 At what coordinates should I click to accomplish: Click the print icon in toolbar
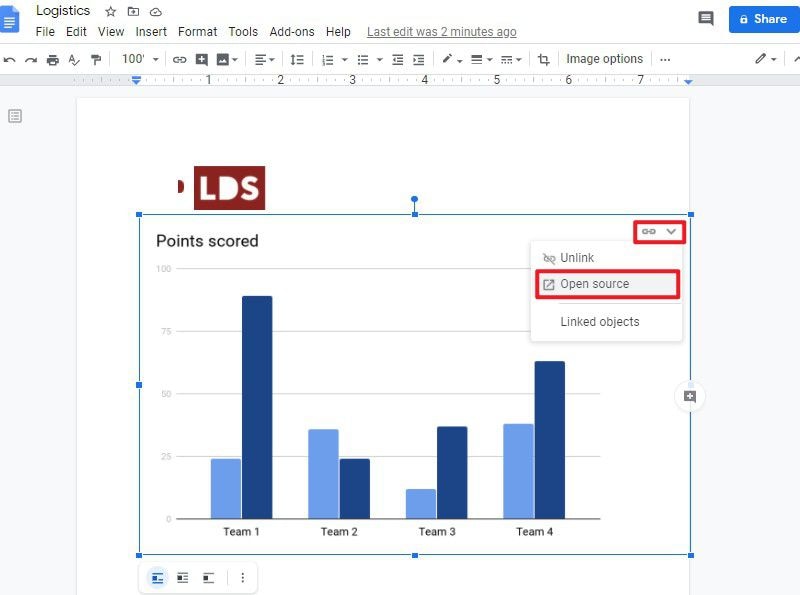pyautogui.click(x=53, y=60)
